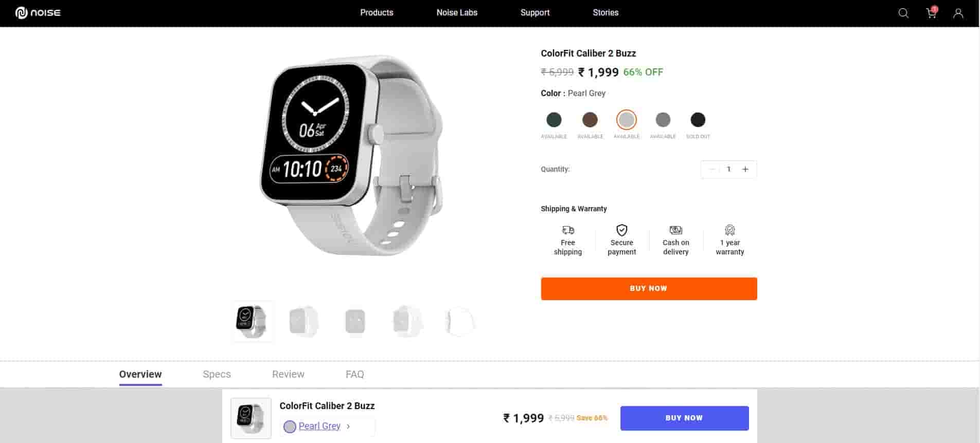Select the sold out black color
980x443 pixels.
click(698, 120)
